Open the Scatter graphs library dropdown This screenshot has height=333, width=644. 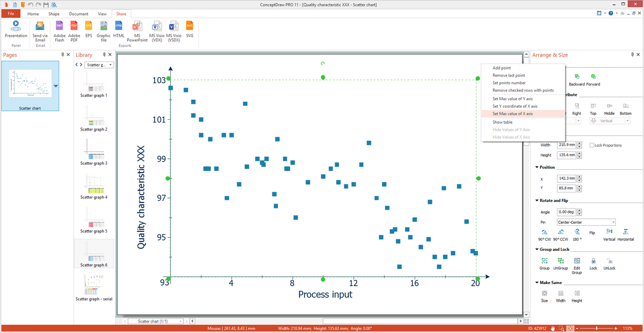point(100,65)
